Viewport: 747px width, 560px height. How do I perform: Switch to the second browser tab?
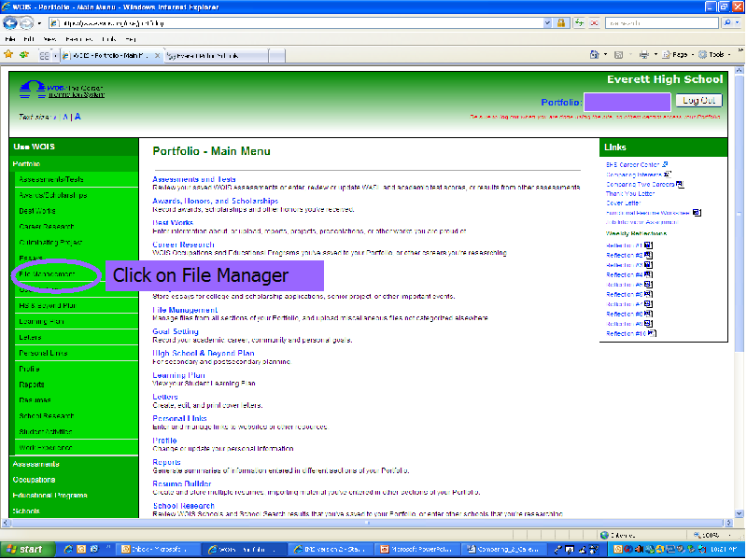[216, 56]
